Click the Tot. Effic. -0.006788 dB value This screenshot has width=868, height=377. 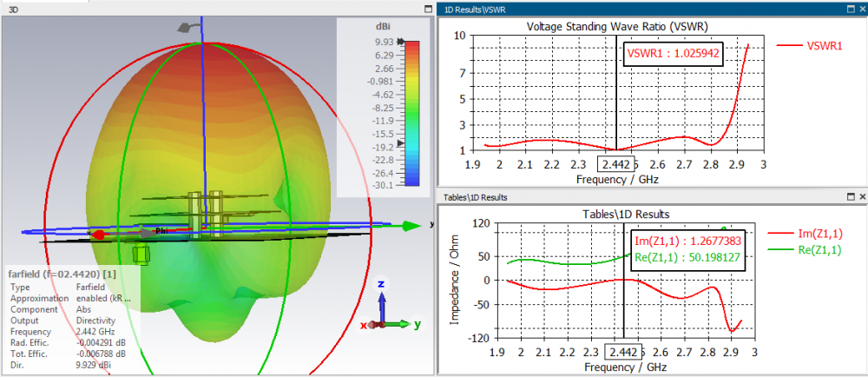click(100, 354)
